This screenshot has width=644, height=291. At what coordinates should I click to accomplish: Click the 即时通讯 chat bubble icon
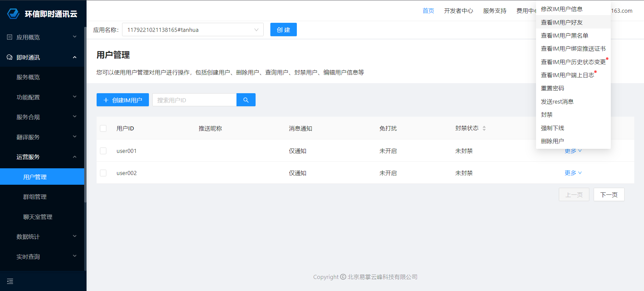[10, 57]
